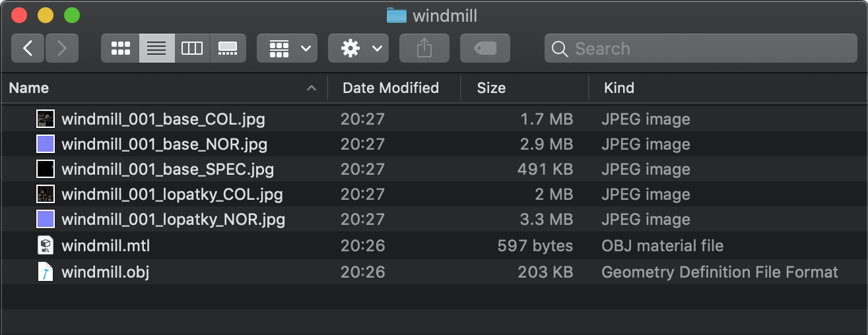Click the windmill folder icon in title bar
This screenshot has width=868, height=335.
396,15
